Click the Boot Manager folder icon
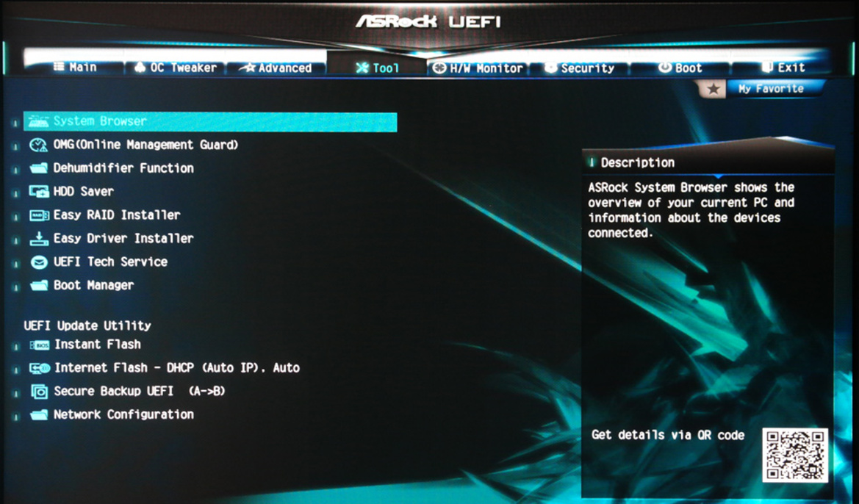 tap(38, 285)
